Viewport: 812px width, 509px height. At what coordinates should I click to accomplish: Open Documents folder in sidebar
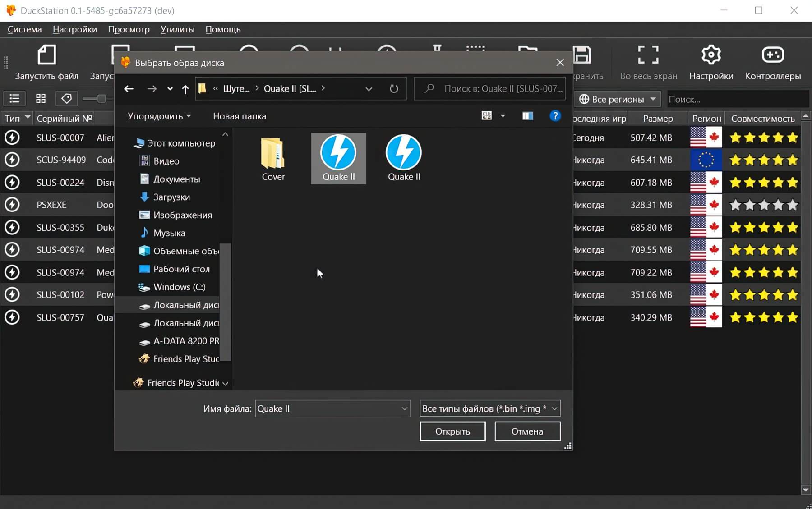[170, 179]
